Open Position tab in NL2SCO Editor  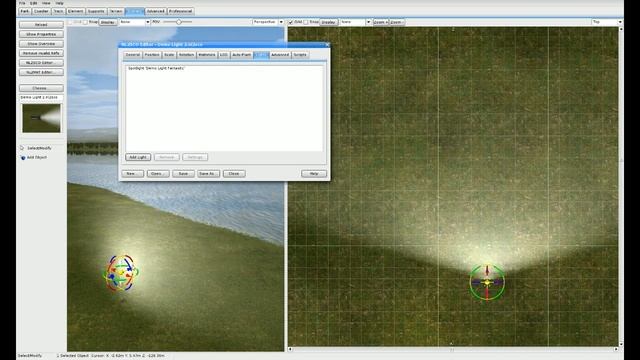click(x=152, y=55)
